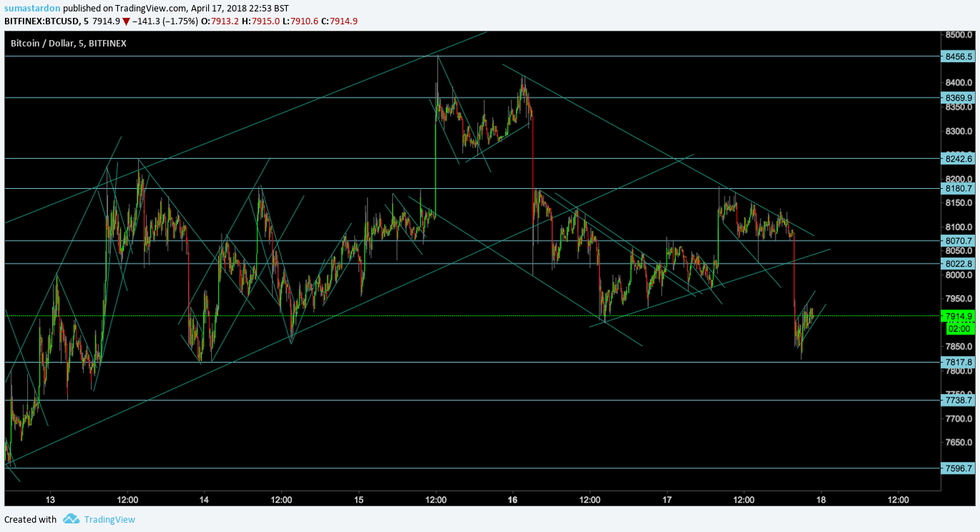Open the TradingView link at the bottom
This screenshot has width=980, height=532.
[109, 519]
